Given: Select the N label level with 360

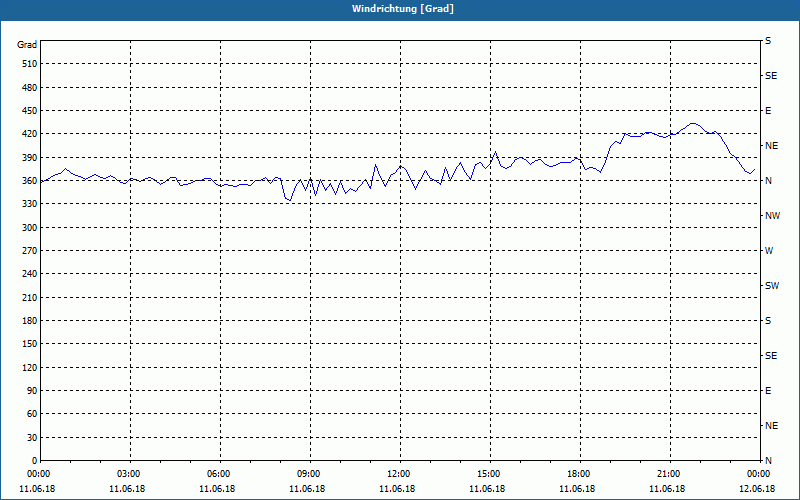Looking at the screenshot, I should point(768,181).
